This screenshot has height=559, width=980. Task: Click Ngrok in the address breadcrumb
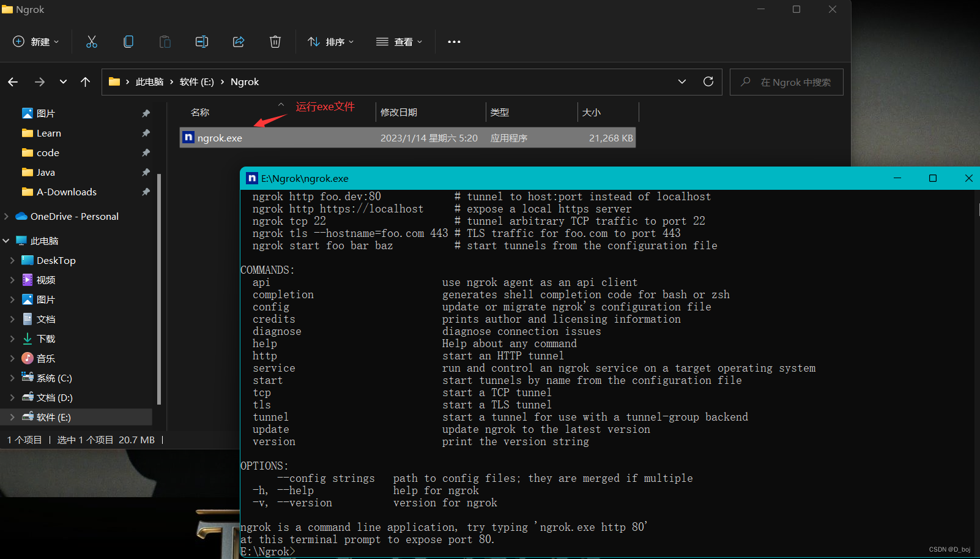point(245,81)
